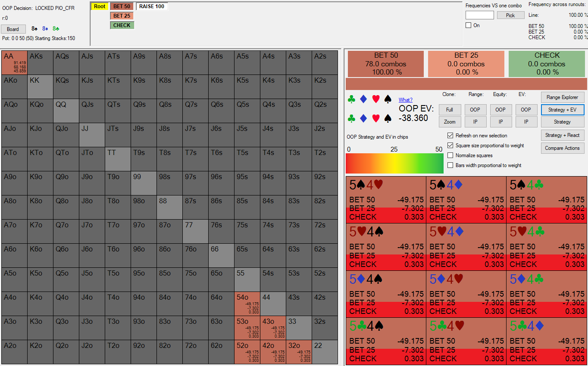Viewport: 588px width, 366px height.
Task: Select CHECK node in tree
Action: click(122, 25)
